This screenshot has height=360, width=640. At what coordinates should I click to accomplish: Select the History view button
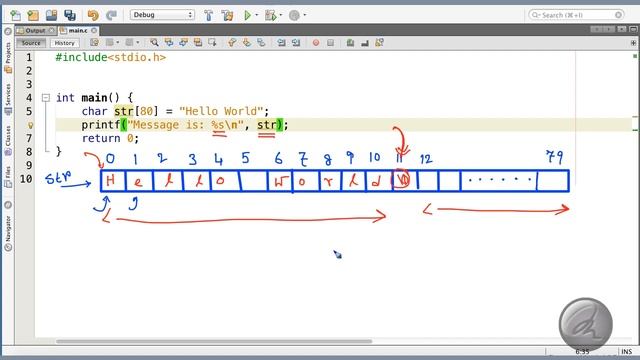[64, 43]
